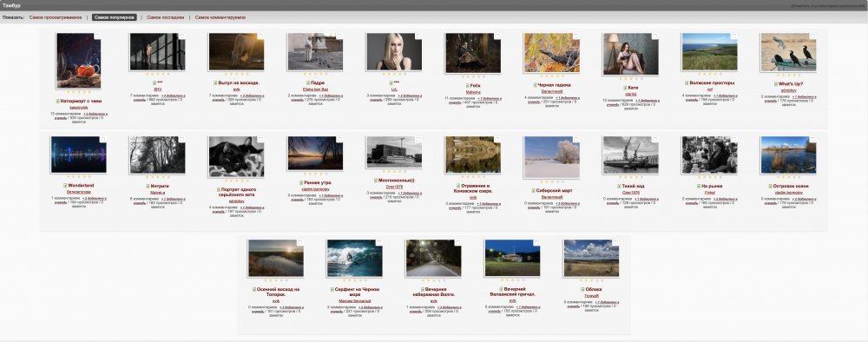Viewport: 868px width, 342px height.
Task: Click the star rating under 'Сибирский март' thumbnail
Action: click(551, 181)
